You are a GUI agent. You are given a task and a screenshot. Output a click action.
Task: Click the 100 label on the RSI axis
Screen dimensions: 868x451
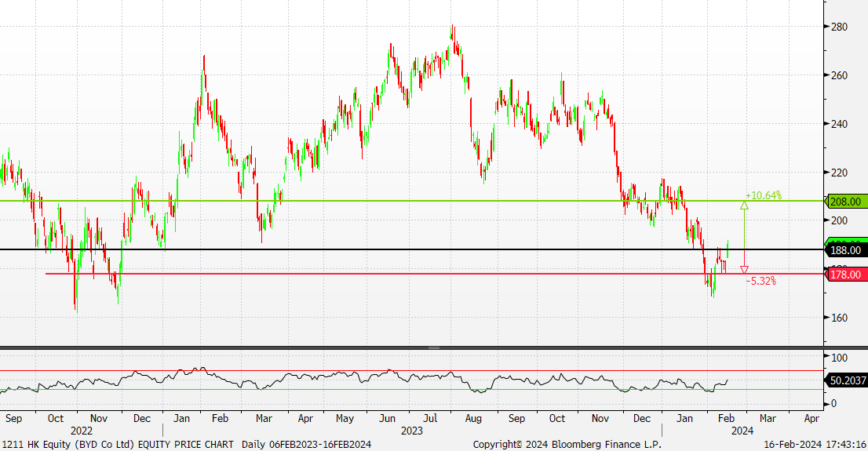(839, 358)
